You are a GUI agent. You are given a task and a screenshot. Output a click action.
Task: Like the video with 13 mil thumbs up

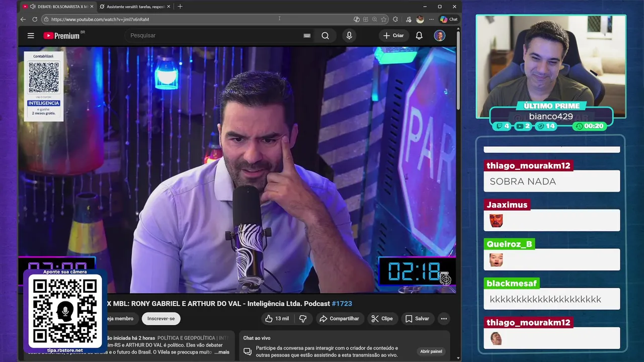(x=277, y=318)
